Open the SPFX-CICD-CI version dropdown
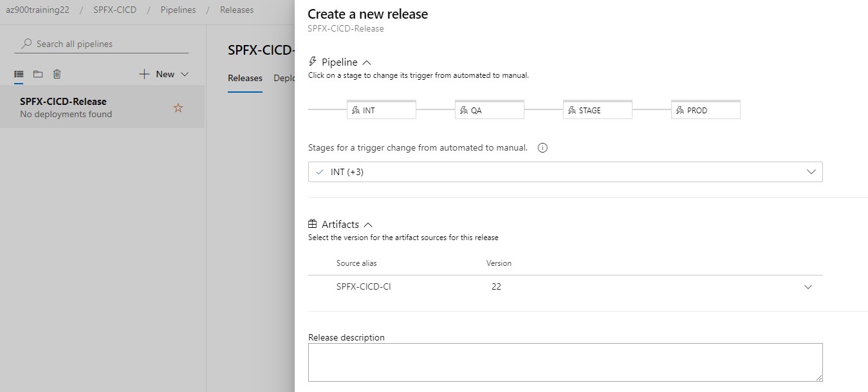The width and height of the screenshot is (868, 392). tap(808, 287)
